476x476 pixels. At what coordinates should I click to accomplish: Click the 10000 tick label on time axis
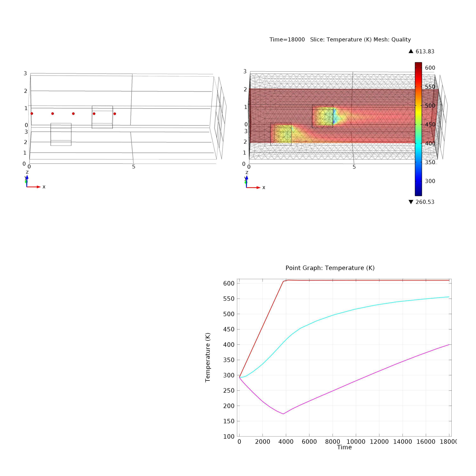pyautogui.click(x=356, y=442)
